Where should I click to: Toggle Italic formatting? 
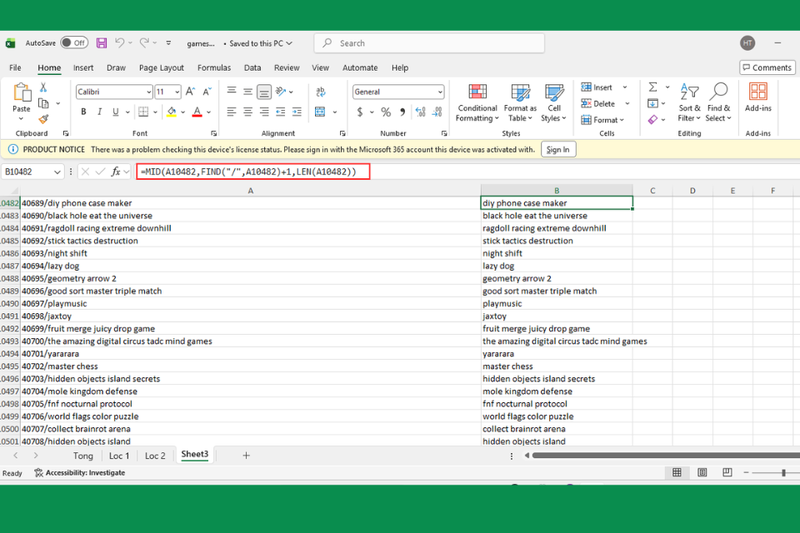(99, 112)
